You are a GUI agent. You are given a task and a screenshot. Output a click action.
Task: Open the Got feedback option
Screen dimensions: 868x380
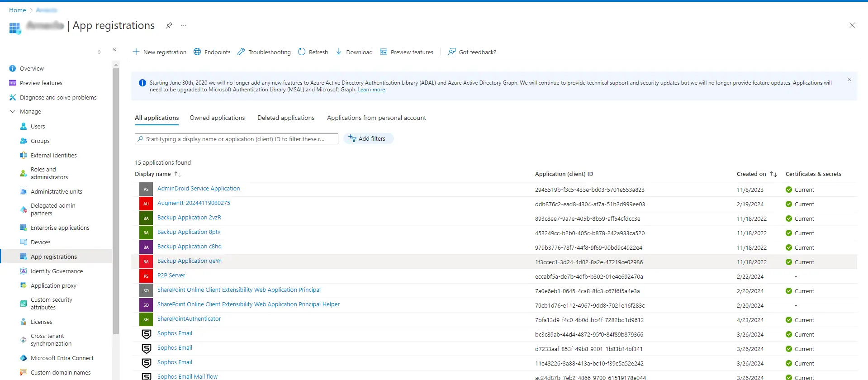(472, 52)
